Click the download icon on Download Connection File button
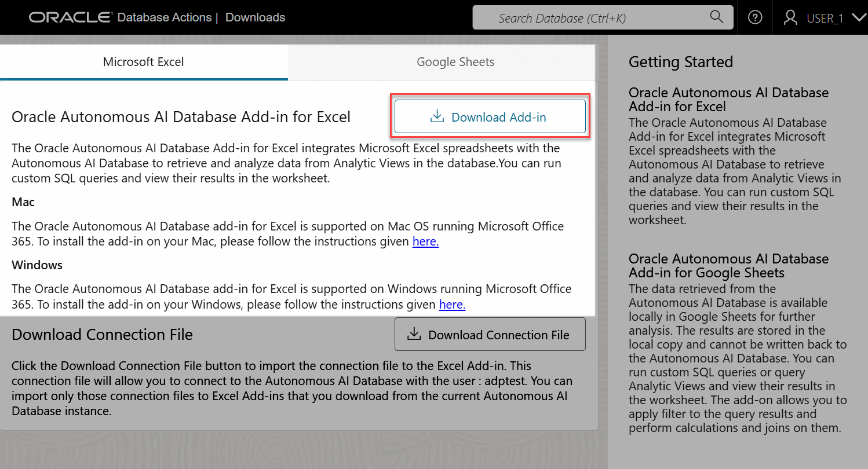This screenshot has height=469, width=868. pyautogui.click(x=414, y=334)
